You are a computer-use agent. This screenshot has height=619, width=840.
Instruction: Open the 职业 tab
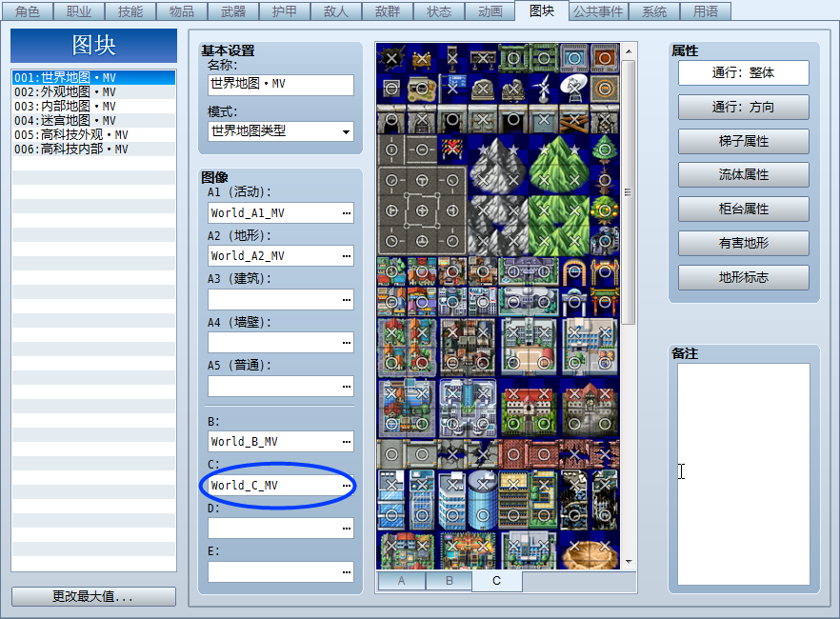point(79,11)
